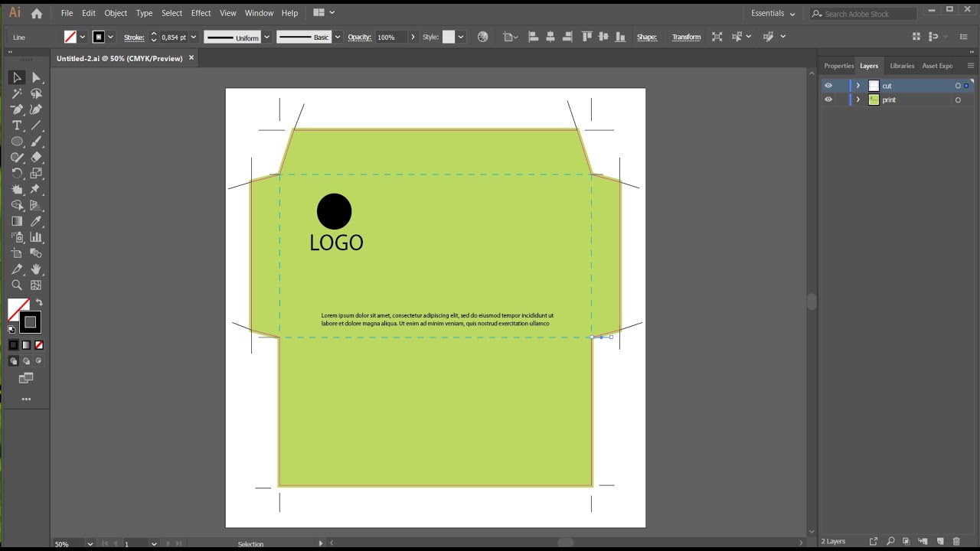
Task: Select the Zoom tool magnifier
Action: [x=17, y=285]
